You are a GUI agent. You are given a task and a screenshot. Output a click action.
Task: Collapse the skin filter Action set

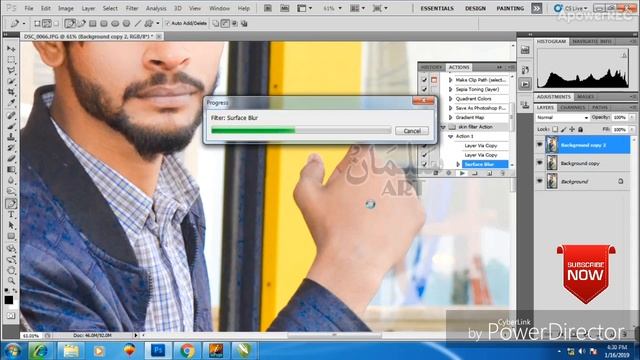[x=443, y=127]
